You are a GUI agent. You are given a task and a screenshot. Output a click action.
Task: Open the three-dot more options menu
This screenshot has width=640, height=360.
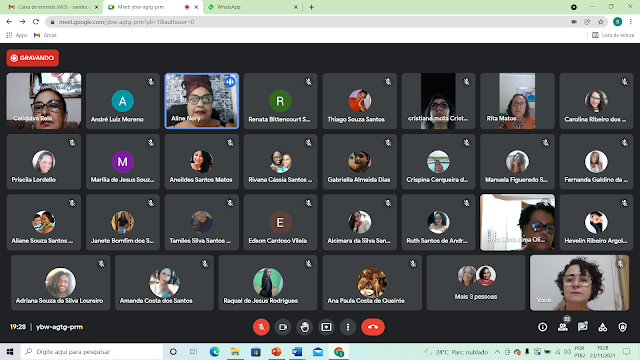348,327
